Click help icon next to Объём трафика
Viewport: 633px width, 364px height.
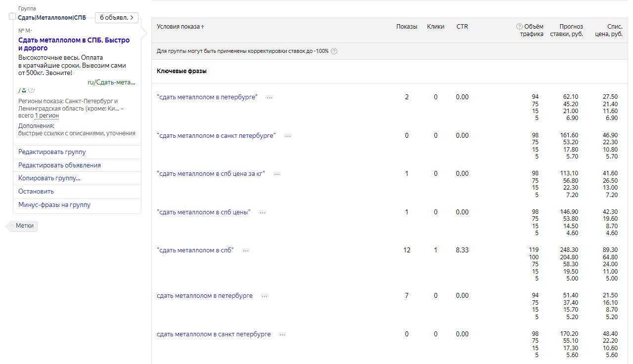pos(519,27)
